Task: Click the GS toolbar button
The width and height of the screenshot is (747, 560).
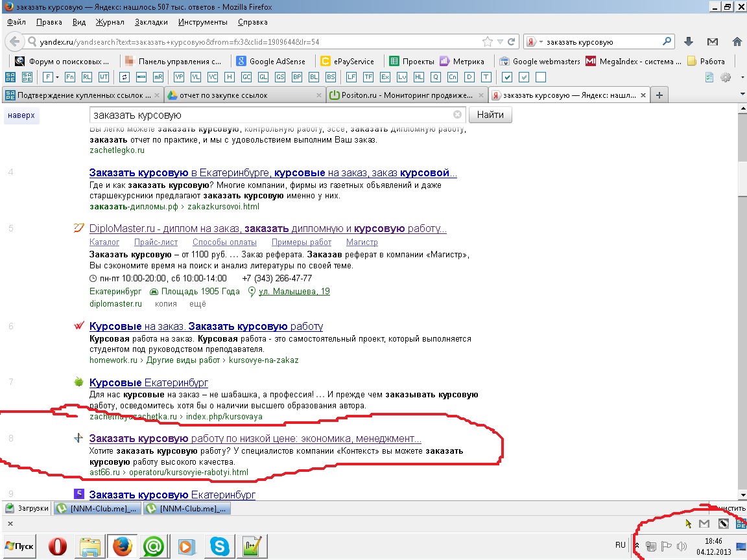Action: [x=280, y=77]
